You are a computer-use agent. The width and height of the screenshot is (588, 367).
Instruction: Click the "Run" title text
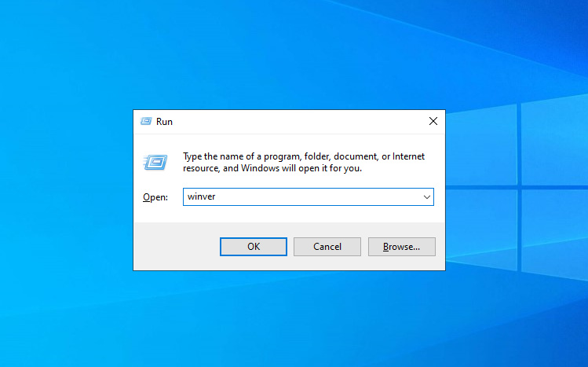click(164, 122)
